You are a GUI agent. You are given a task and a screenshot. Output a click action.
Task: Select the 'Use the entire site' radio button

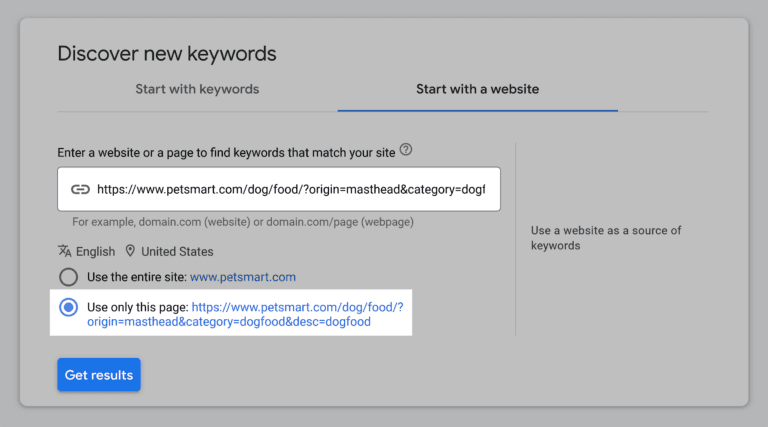click(x=69, y=277)
